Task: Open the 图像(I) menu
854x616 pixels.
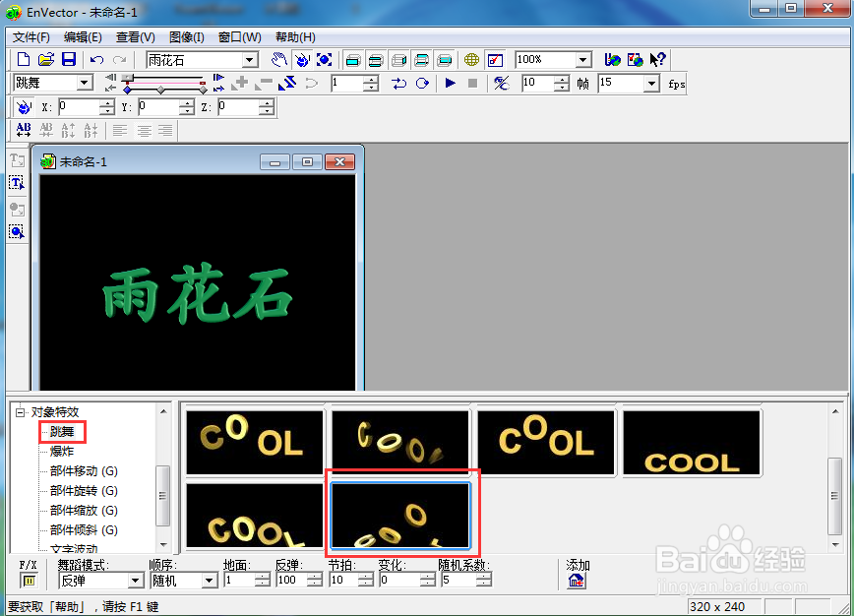Action: (187, 37)
